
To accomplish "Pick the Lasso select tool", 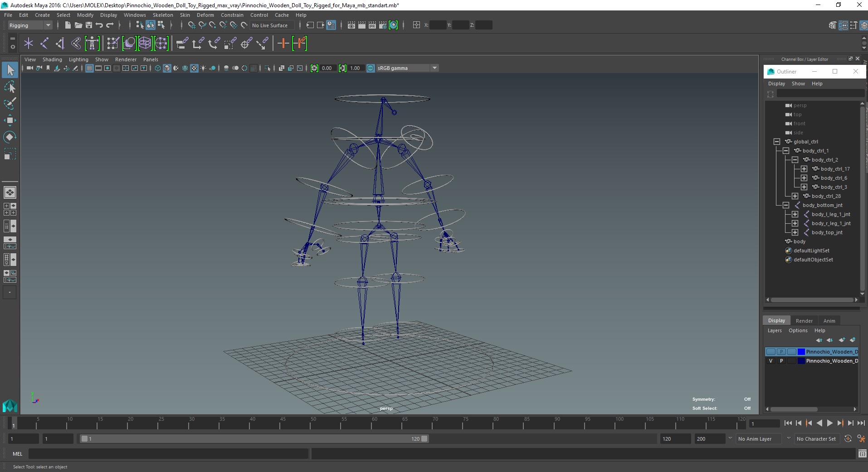I will (x=10, y=87).
